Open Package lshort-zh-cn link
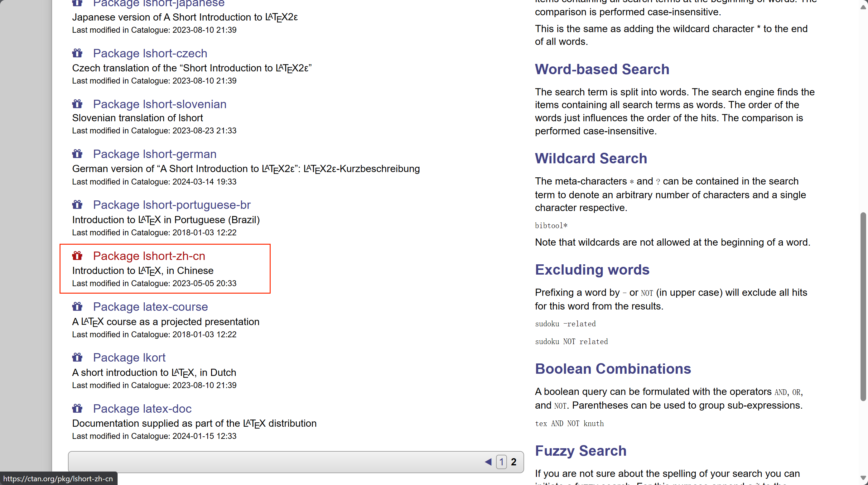Viewport: 868px width, 485px height. (x=149, y=256)
